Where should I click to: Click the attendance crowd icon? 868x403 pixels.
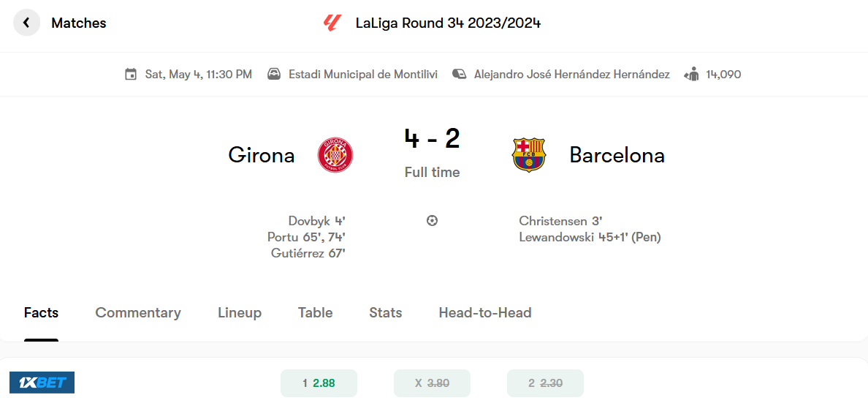click(692, 75)
